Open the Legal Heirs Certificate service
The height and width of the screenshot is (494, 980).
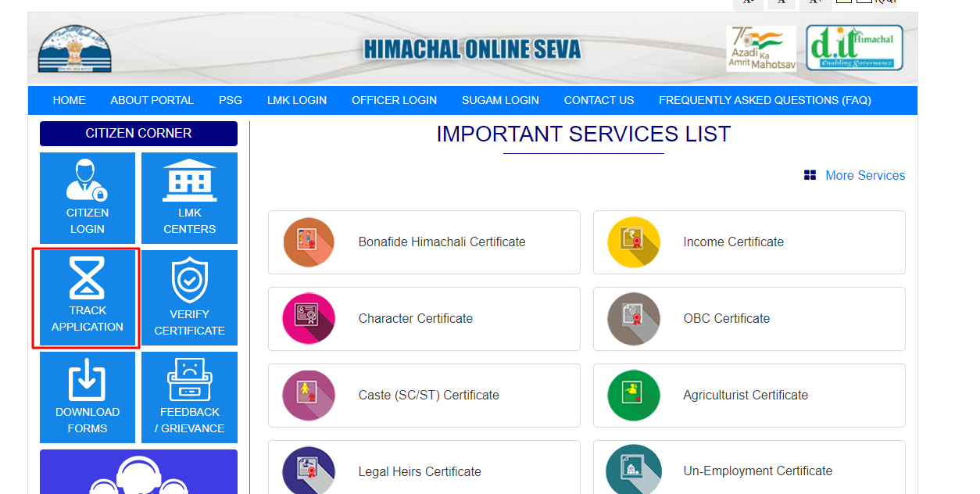[419, 471]
